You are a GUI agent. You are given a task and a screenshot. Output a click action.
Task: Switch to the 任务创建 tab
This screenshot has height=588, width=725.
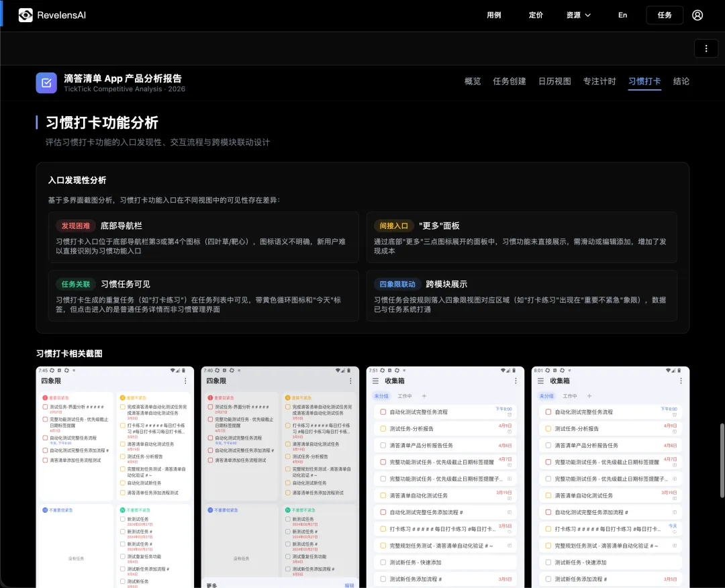pos(510,81)
